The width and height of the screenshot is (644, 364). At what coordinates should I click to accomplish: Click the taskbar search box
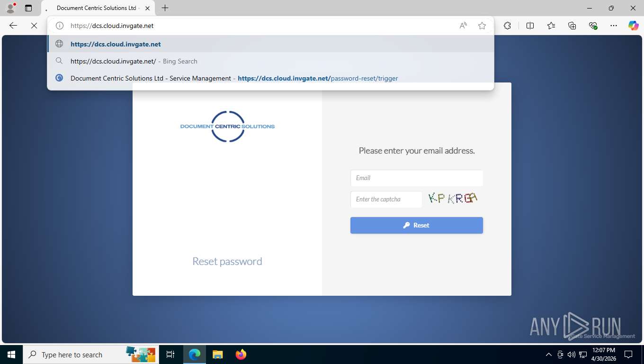[x=90, y=355]
